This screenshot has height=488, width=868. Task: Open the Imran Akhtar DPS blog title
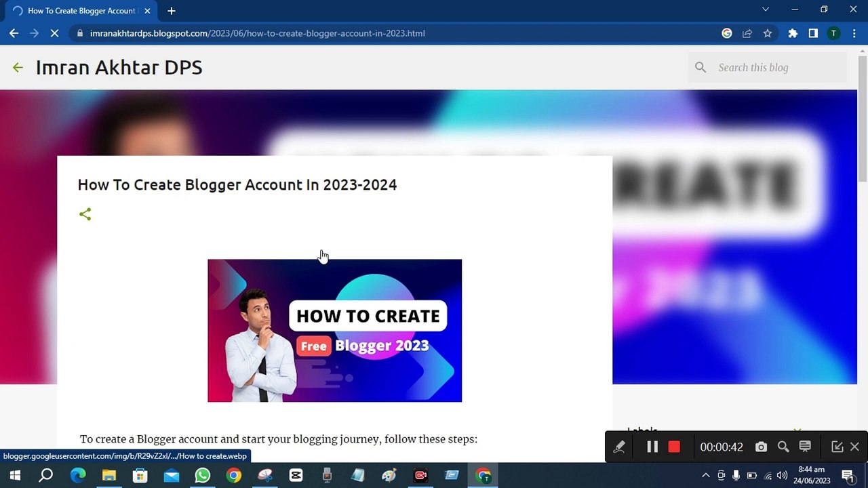click(x=119, y=67)
